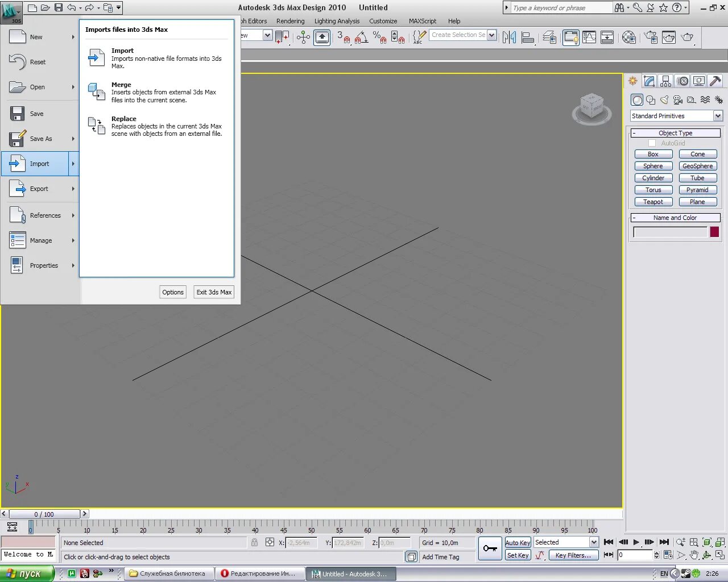Expand the References submenu arrow

73,215
